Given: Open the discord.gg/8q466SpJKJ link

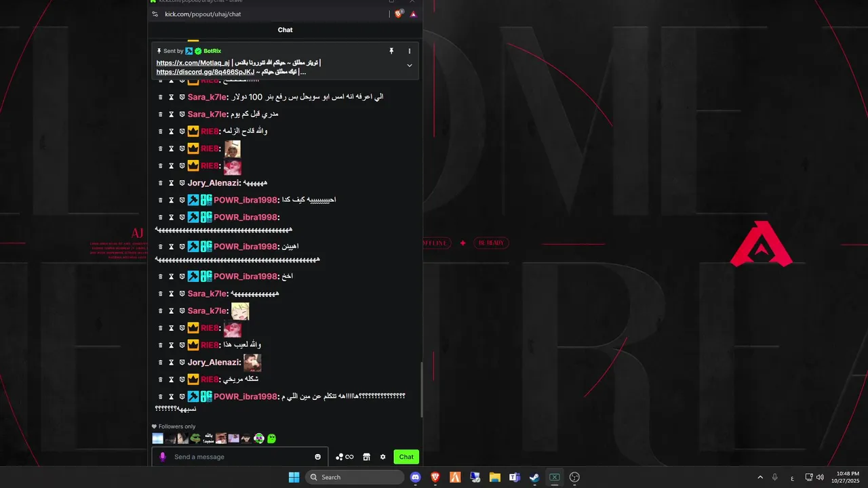Looking at the screenshot, I should [205, 72].
